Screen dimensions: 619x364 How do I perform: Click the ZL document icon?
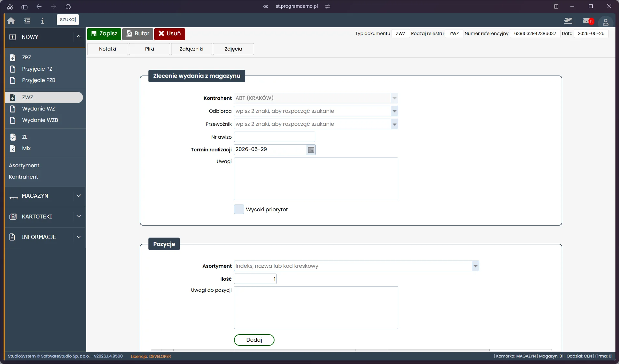tap(13, 137)
